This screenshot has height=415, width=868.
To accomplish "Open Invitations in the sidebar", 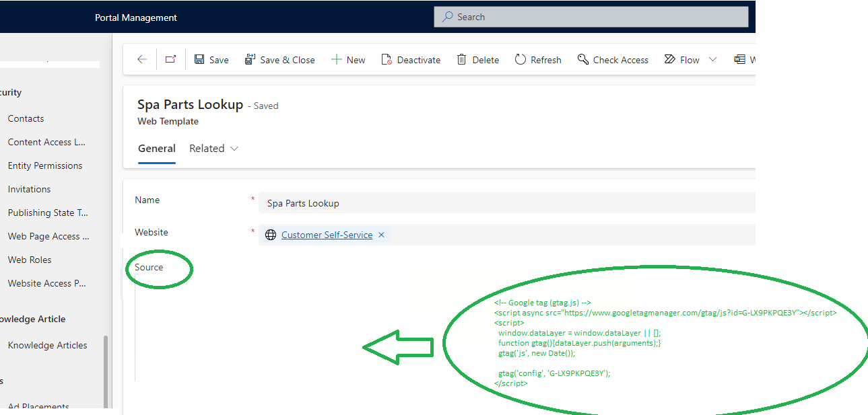I will click(x=29, y=189).
